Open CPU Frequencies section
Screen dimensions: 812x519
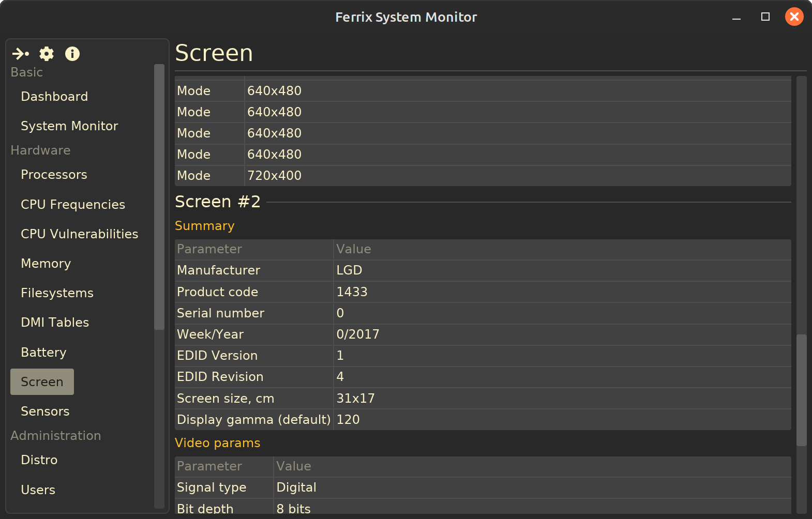tap(73, 205)
